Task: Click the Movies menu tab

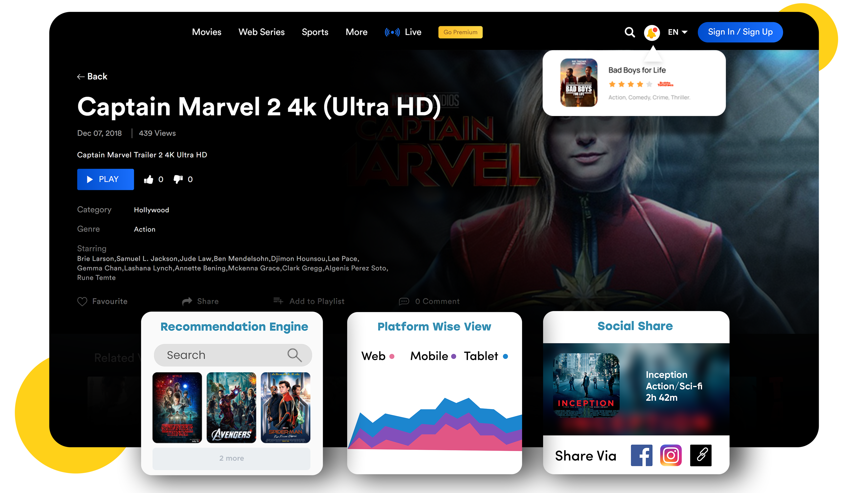Action: 207,32
